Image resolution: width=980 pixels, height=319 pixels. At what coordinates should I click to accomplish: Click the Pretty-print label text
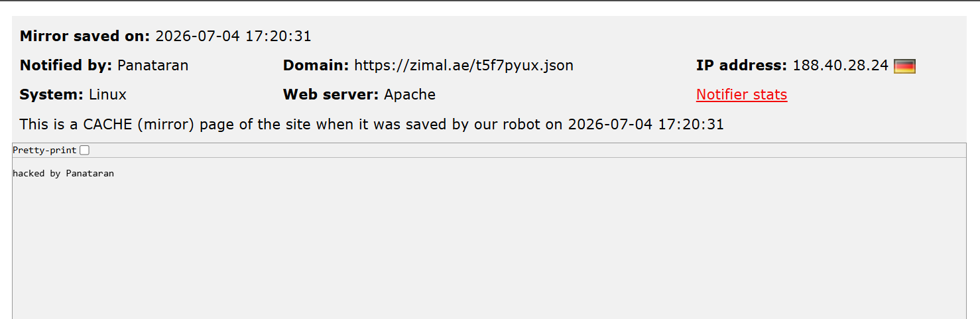[x=44, y=151]
